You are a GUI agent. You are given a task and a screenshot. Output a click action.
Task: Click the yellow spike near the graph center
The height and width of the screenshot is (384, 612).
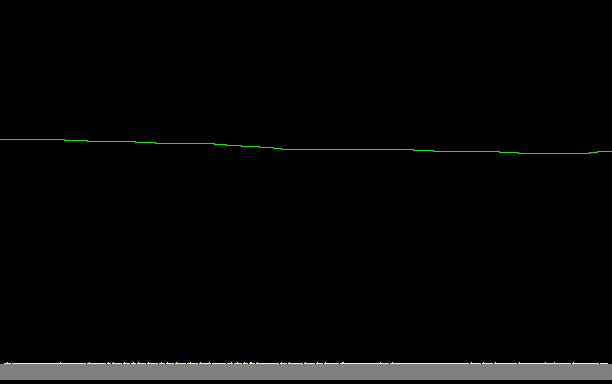tap(342, 363)
